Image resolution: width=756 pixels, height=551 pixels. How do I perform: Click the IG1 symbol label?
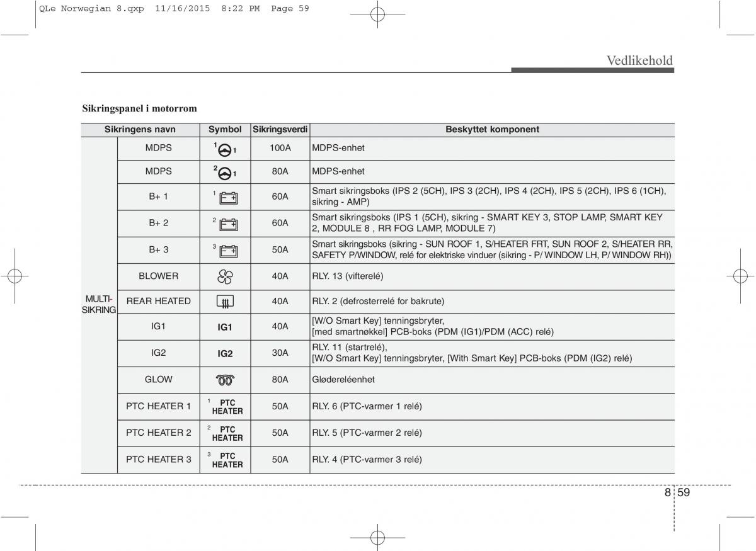click(x=226, y=327)
